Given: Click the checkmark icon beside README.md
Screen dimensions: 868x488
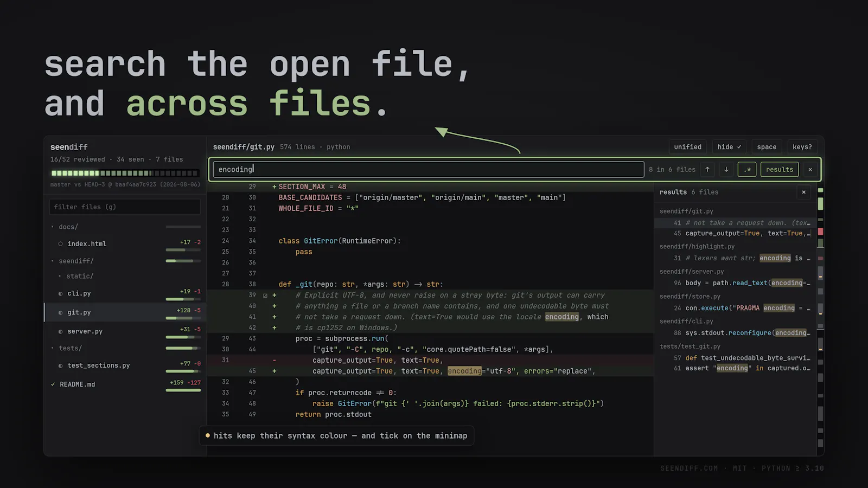Looking at the screenshot, I should tap(53, 385).
